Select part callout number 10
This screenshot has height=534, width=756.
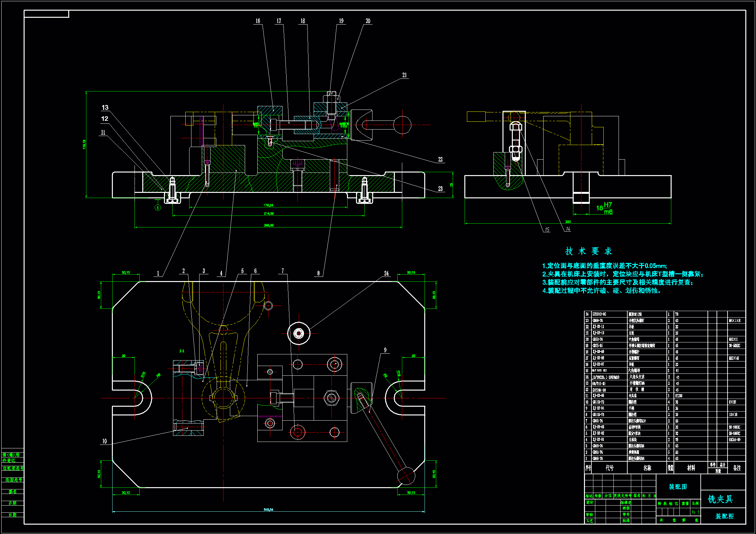[104, 442]
